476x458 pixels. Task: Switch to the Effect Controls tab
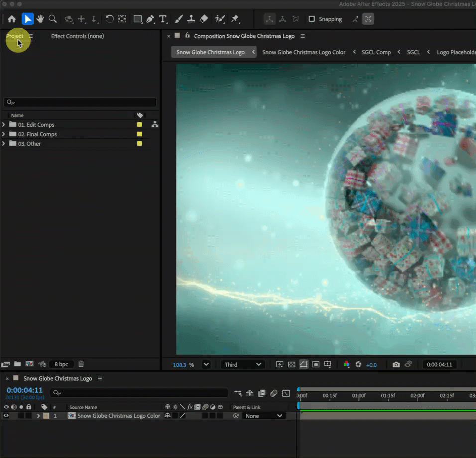(77, 36)
